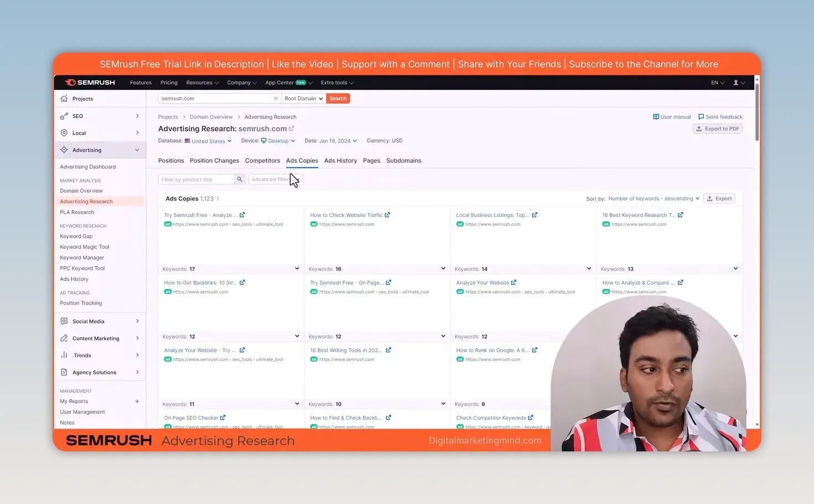
Task: Expand the Keywords: 14 ad card chevron
Action: coord(589,269)
